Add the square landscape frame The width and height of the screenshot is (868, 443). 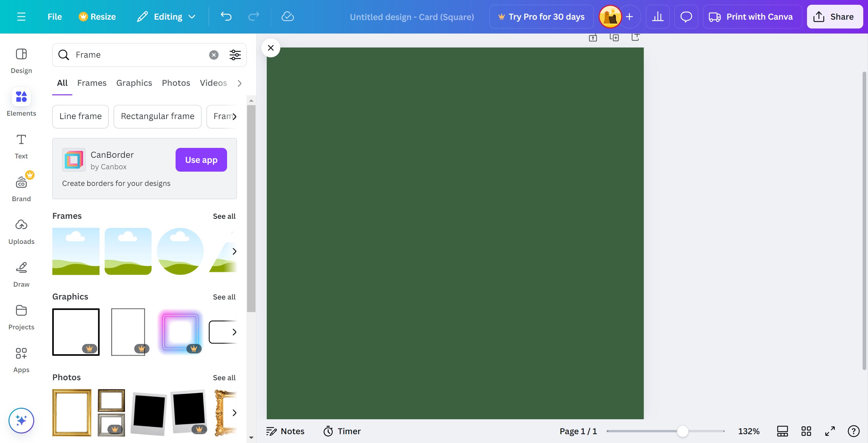[x=76, y=251]
